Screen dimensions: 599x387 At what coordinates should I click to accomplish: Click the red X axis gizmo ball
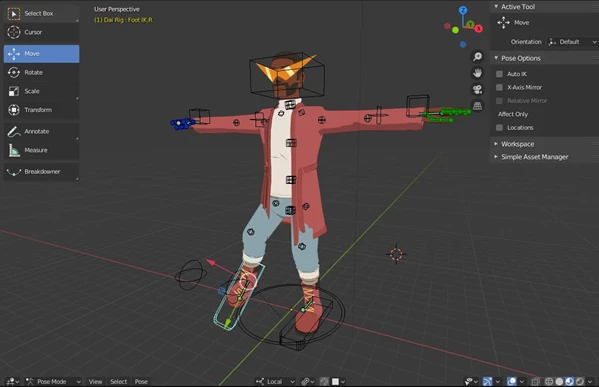pyautogui.click(x=478, y=29)
